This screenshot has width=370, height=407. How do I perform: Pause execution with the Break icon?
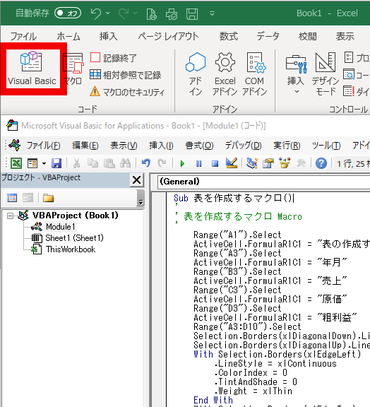click(x=199, y=164)
